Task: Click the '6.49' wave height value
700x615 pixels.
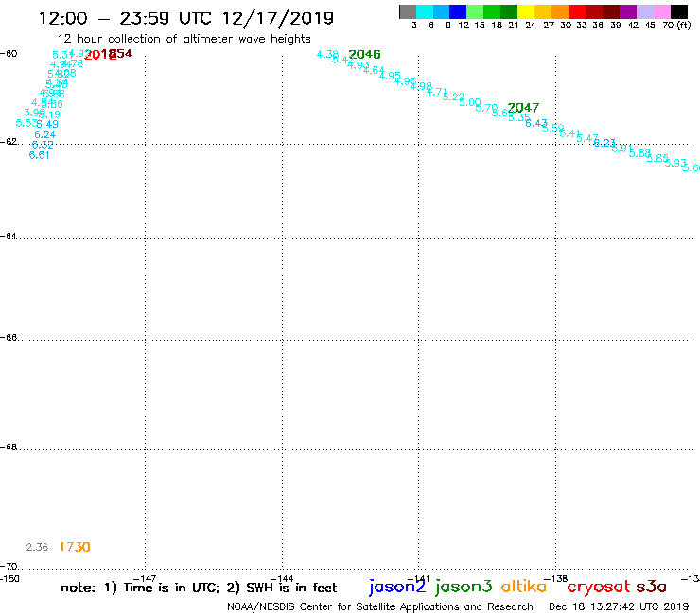Action: 47,124
